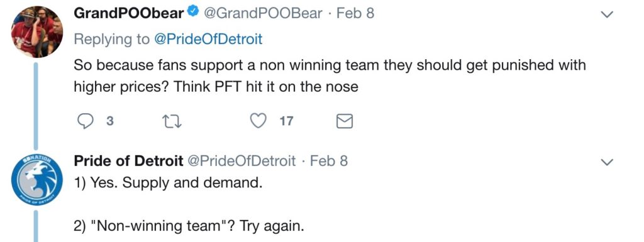Select tweet text about non winning team
The width and height of the screenshot is (644, 242).
click(x=330, y=76)
